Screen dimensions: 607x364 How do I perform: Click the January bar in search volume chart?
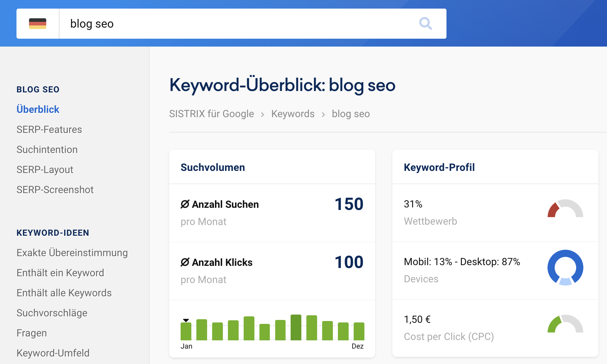(x=186, y=331)
